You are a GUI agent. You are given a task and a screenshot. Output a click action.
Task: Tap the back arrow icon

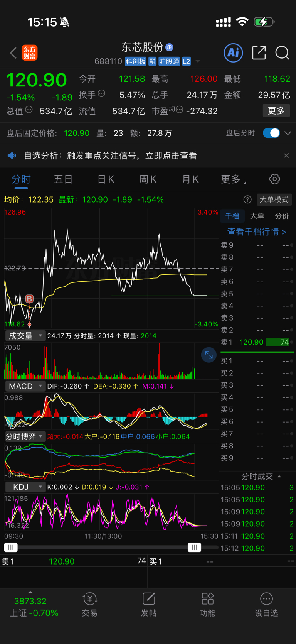13,53
